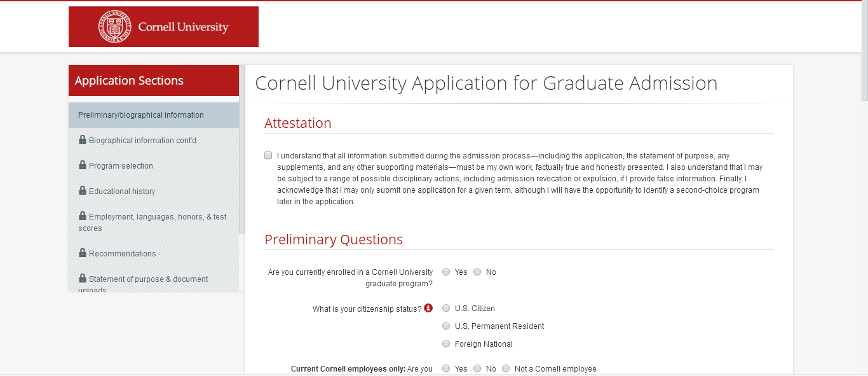Image resolution: width=868 pixels, height=376 pixels.
Task: Select Yes for currently enrolled at Cornell
Action: (x=446, y=272)
